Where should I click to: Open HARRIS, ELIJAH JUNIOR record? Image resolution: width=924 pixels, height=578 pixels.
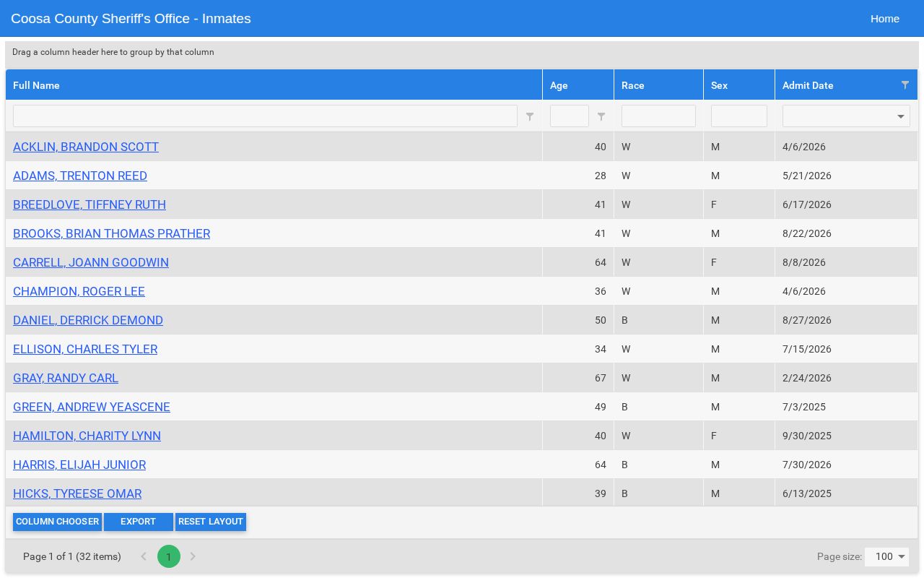pos(79,465)
